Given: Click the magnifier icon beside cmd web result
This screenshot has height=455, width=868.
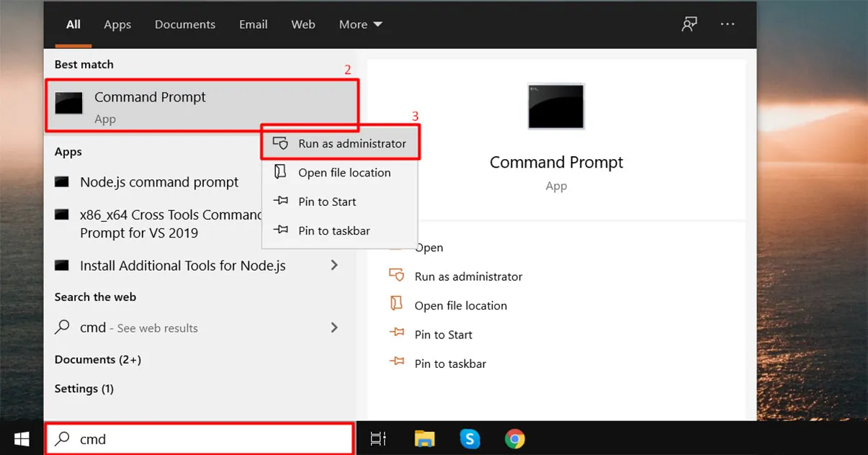Looking at the screenshot, I should [63, 328].
